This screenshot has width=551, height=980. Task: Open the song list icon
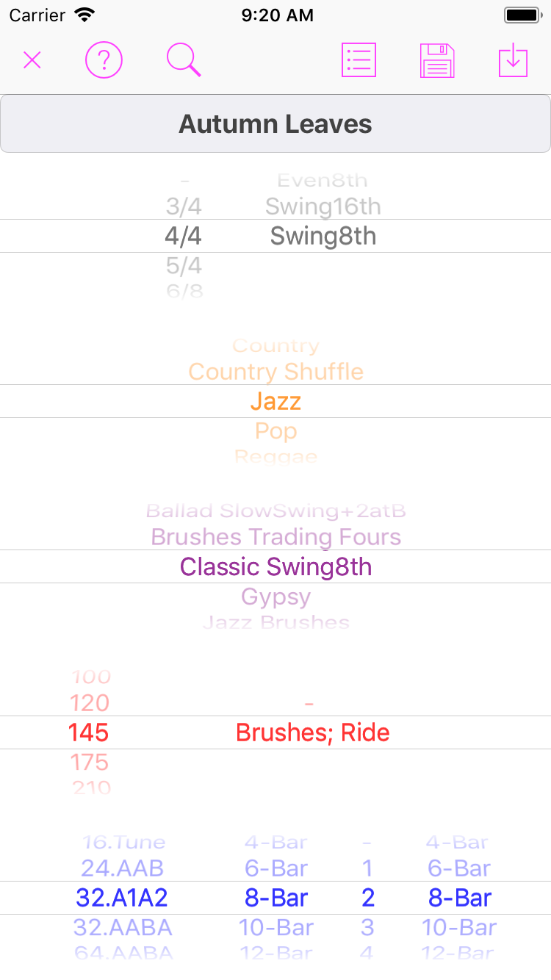pos(359,60)
